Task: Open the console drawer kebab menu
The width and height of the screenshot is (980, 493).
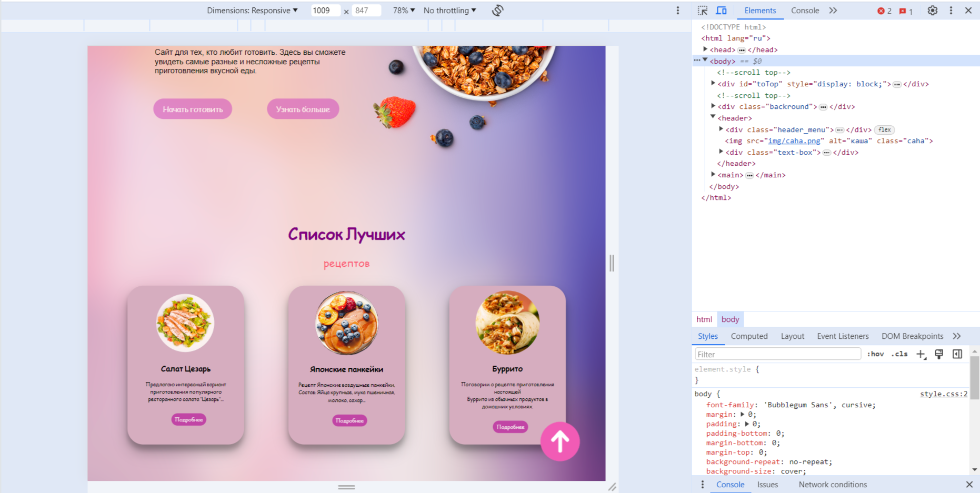Action: pos(703,485)
